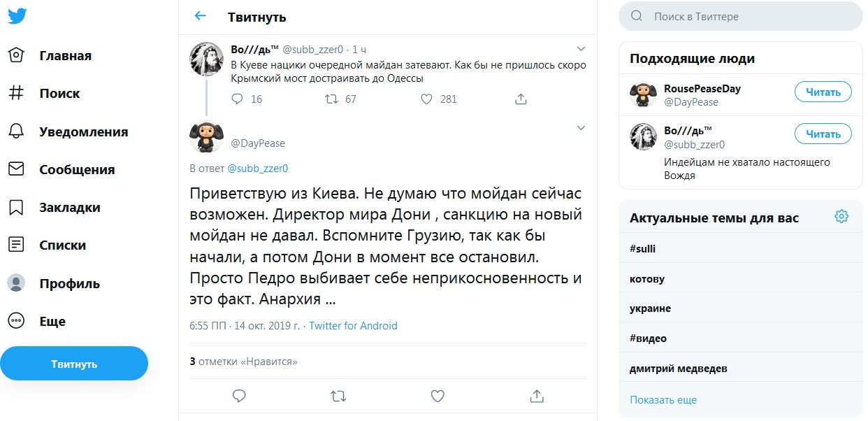Viewport: 868px width, 421px height.
Task: Open the #sulli trending topic
Action: pyautogui.click(x=643, y=249)
